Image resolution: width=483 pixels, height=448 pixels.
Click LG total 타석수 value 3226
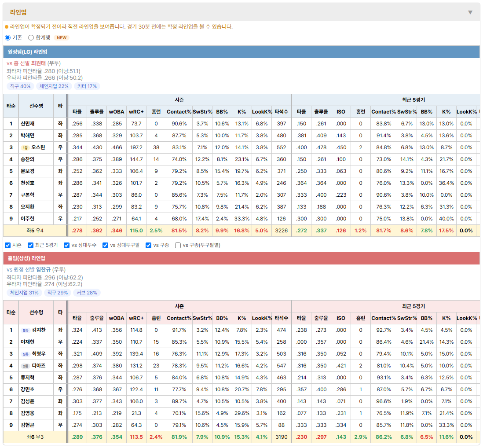tap(281, 231)
